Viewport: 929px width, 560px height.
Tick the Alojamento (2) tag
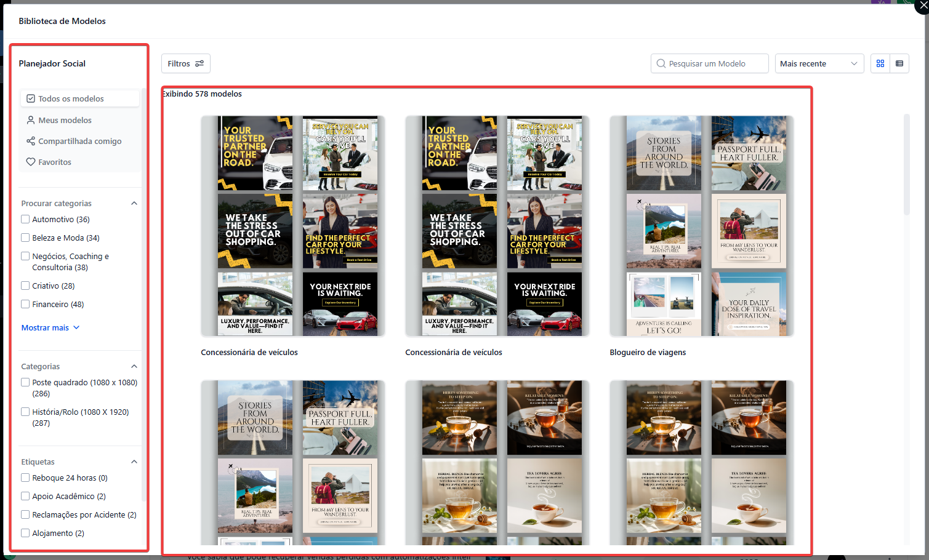[x=25, y=533]
